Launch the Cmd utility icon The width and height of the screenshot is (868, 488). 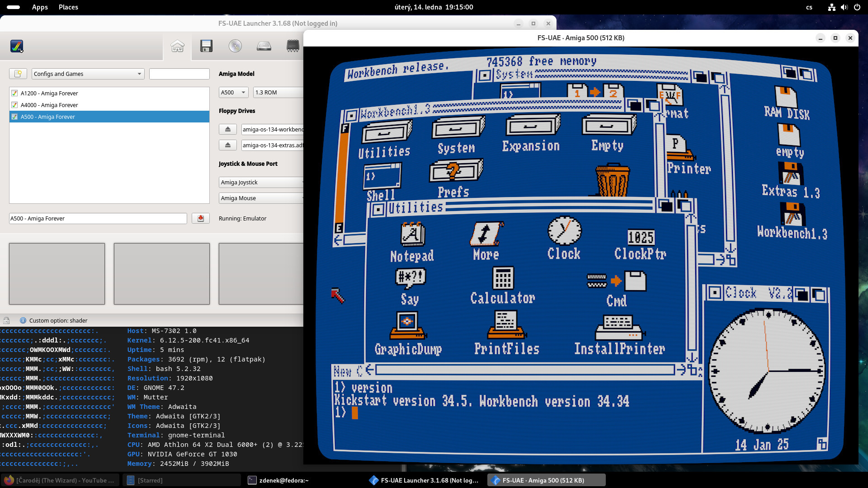[616, 281]
